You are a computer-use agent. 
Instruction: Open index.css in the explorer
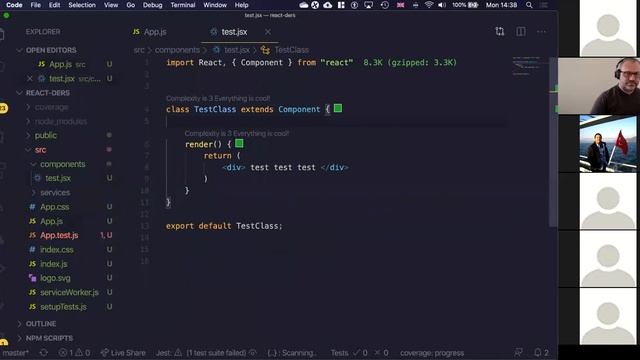click(57, 249)
